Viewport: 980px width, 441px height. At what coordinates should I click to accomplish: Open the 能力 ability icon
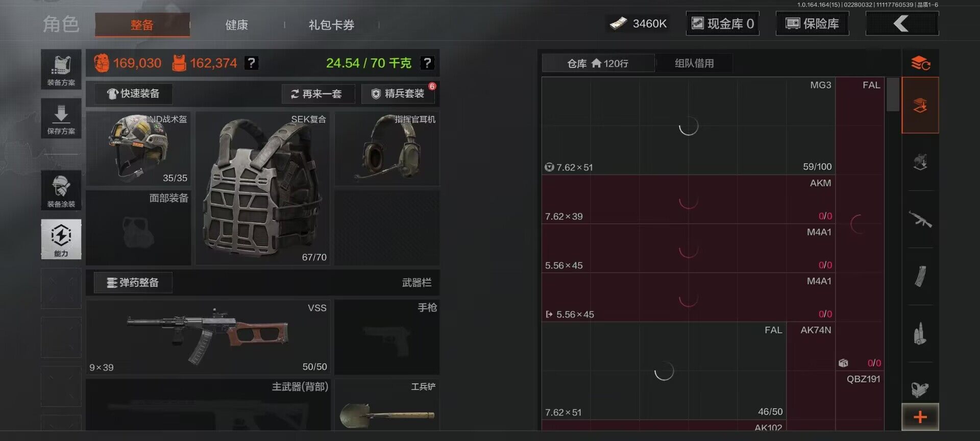(x=61, y=239)
